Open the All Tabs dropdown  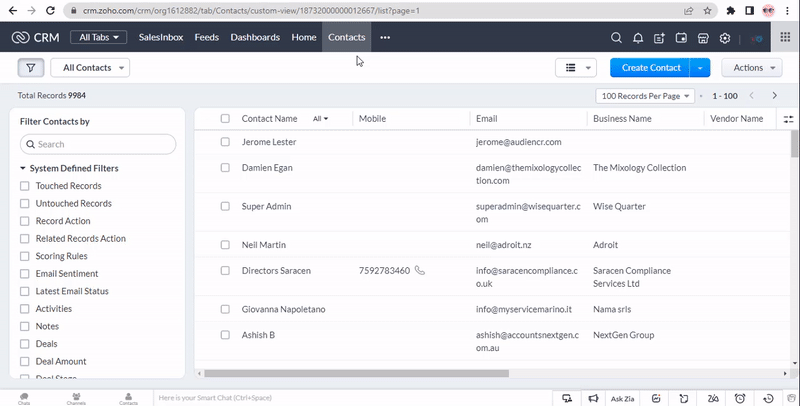pos(98,37)
